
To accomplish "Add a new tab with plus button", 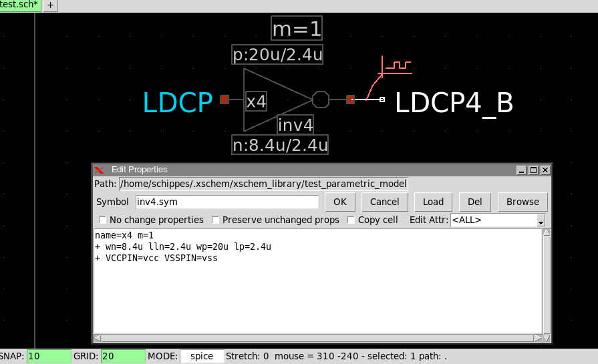I will (51, 5).
